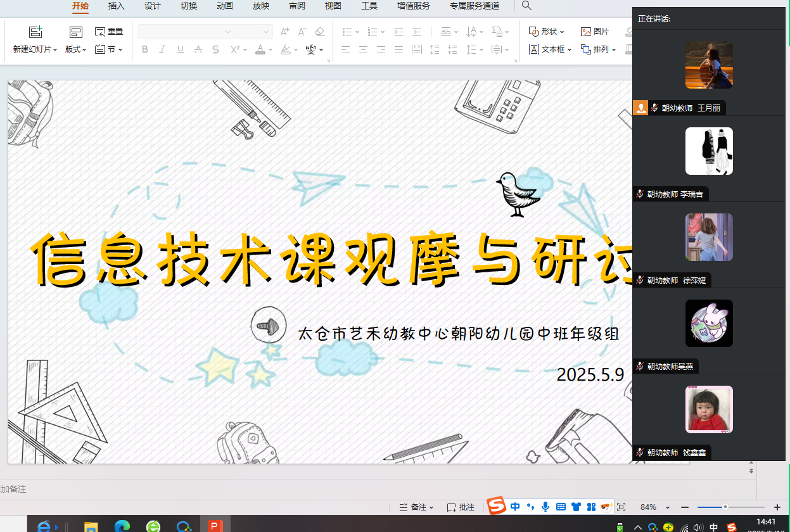Switch to the 开始 tab
The image size is (790, 532).
(80, 6)
